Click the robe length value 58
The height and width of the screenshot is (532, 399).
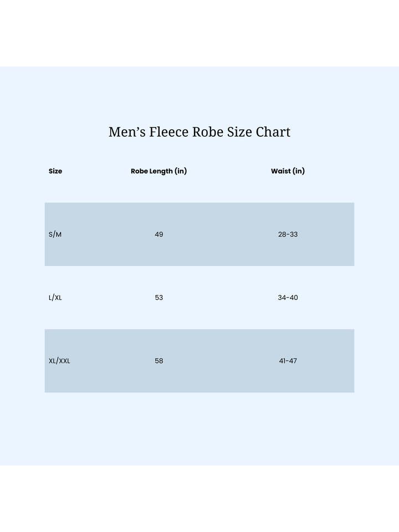(159, 361)
